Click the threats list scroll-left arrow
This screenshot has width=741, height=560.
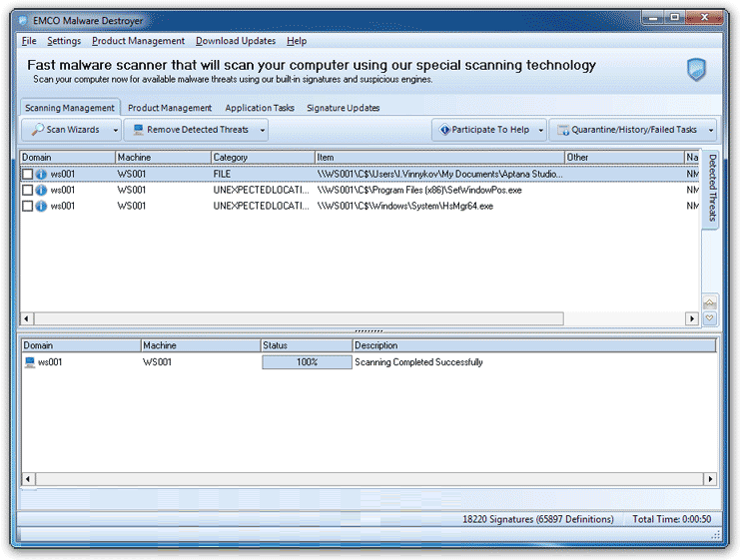coord(26,318)
